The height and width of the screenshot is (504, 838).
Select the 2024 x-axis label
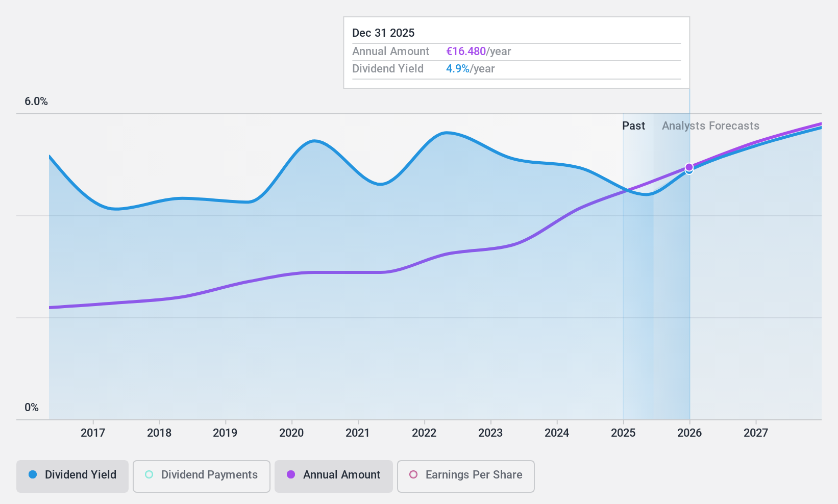pos(557,433)
